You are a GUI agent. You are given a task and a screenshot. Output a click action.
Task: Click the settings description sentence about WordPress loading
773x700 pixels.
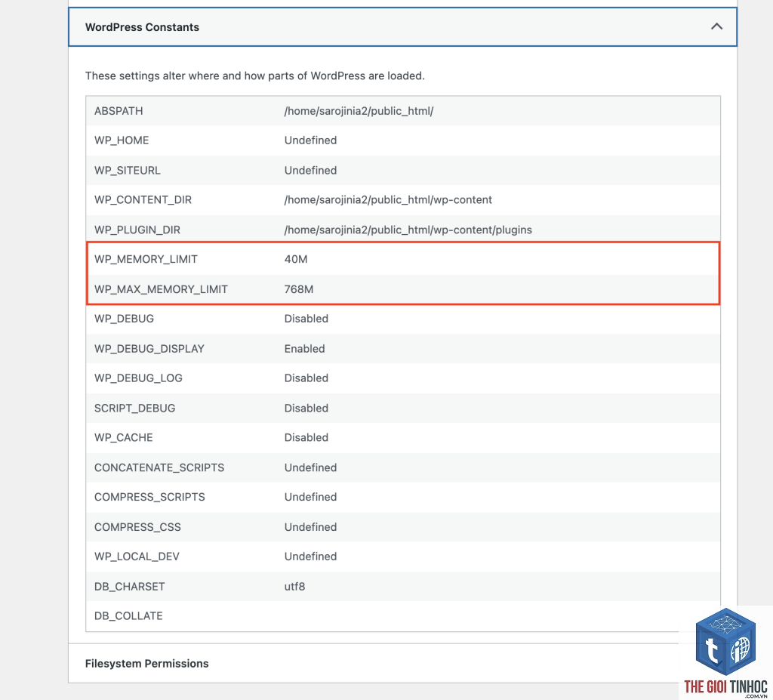(255, 76)
